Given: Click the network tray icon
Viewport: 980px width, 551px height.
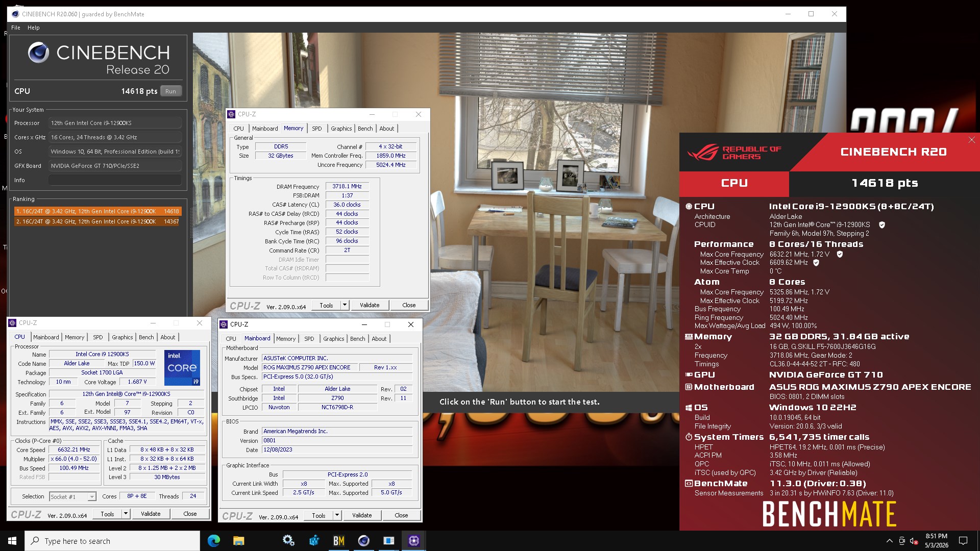Looking at the screenshot, I should [x=902, y=541].
